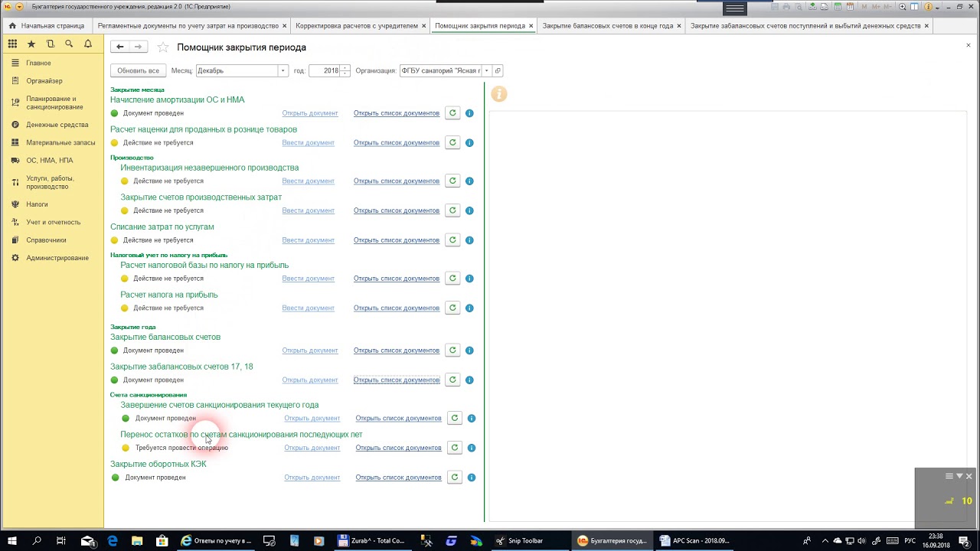Refresh Завершение счетов санкционирования row

click(x=454, y=418)
